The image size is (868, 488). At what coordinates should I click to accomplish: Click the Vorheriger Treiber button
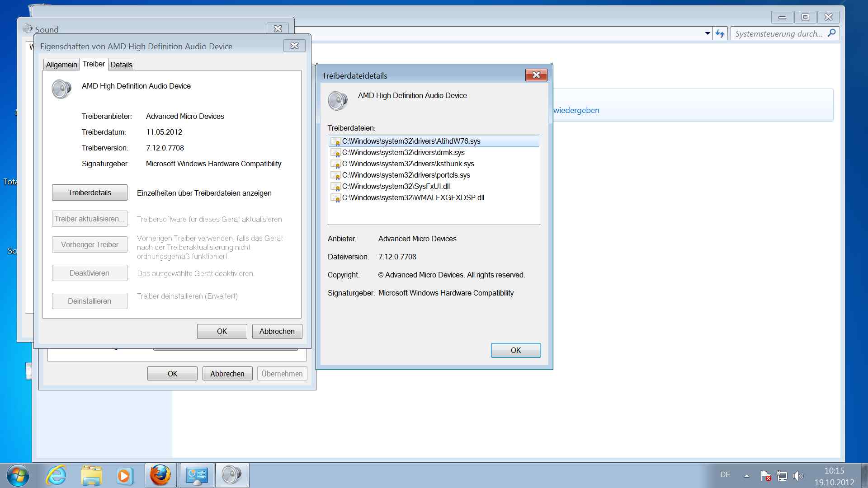90,244
